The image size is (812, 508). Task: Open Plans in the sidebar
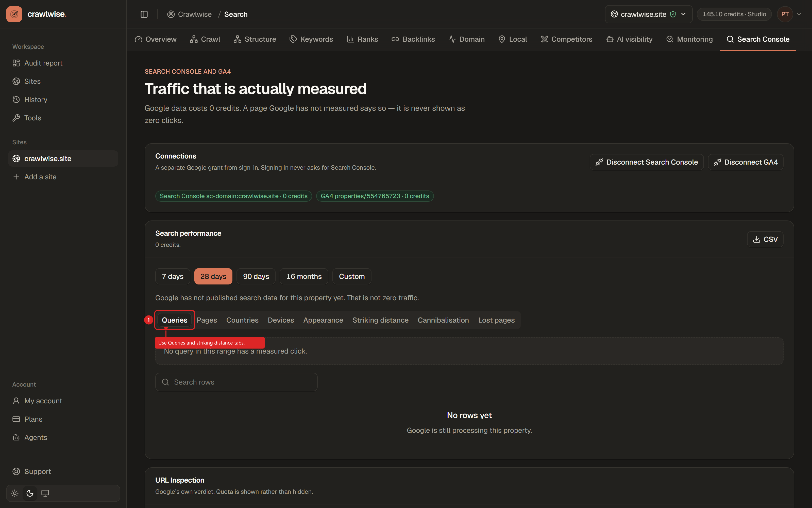[x=63, y=419]
